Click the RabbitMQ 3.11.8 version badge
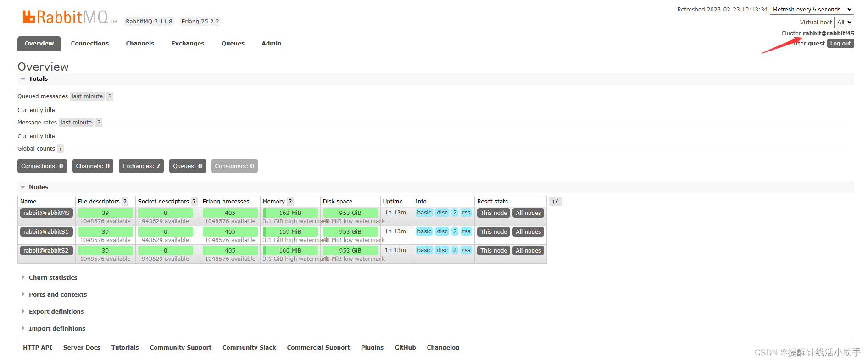This screenshot has height=361, width=868. (149, 22)
